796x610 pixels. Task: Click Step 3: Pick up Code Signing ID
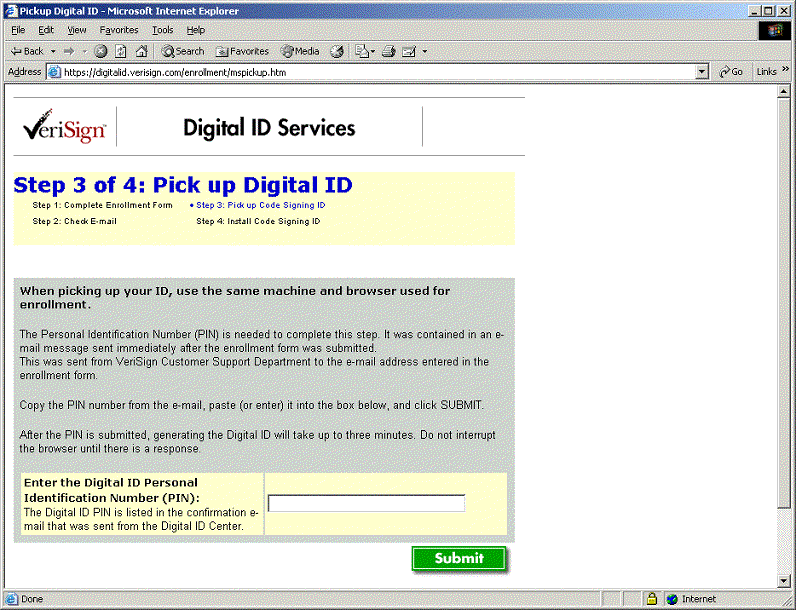261,205
